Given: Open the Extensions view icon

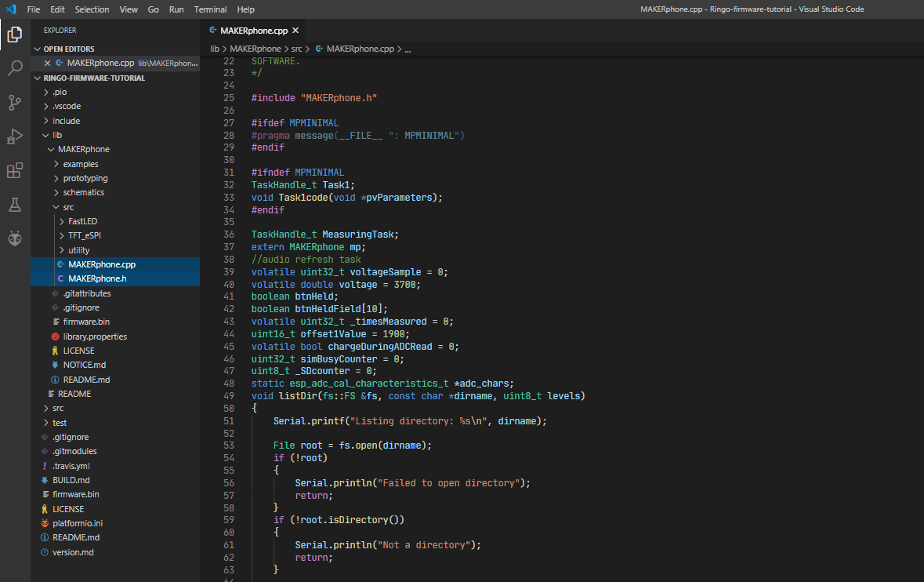Looking at the screenshot, I should (x=15, y=170).
